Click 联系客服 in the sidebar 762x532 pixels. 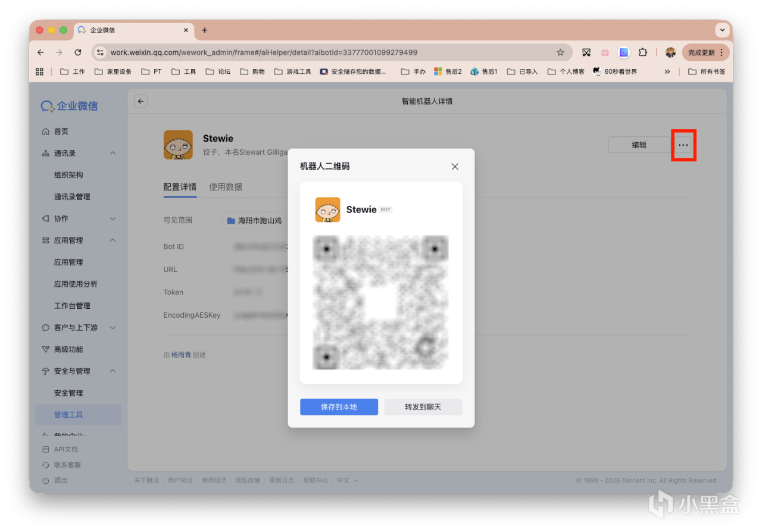61,465
